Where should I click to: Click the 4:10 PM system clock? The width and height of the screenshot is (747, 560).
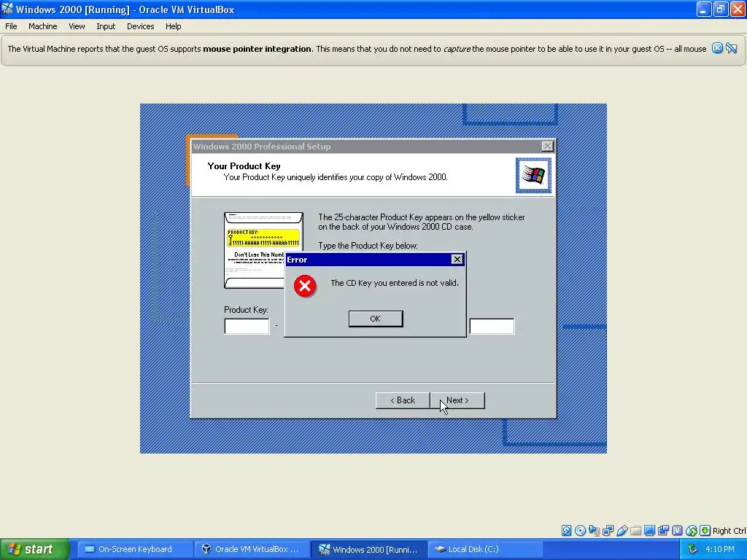click(x=720, y=549)
